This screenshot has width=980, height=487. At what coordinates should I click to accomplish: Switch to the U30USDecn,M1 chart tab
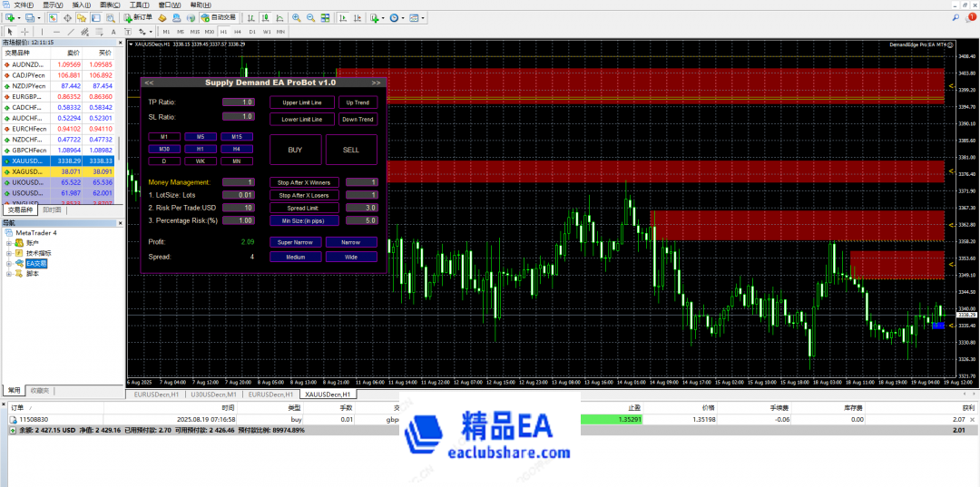tap(212, 395)
